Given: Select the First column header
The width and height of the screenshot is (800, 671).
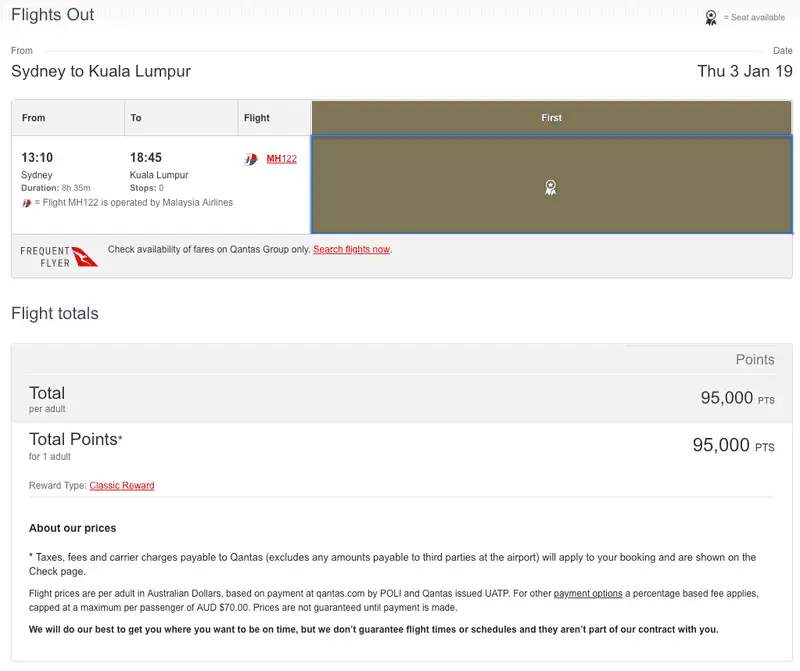Looking at the screenshot, I should pos(552,118).
